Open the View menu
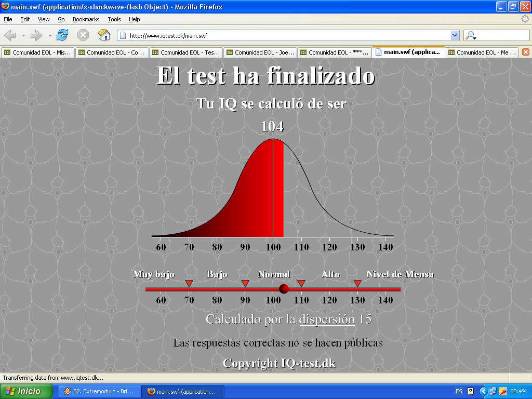This screenshot has width=532, height=399. pos(44,19)
